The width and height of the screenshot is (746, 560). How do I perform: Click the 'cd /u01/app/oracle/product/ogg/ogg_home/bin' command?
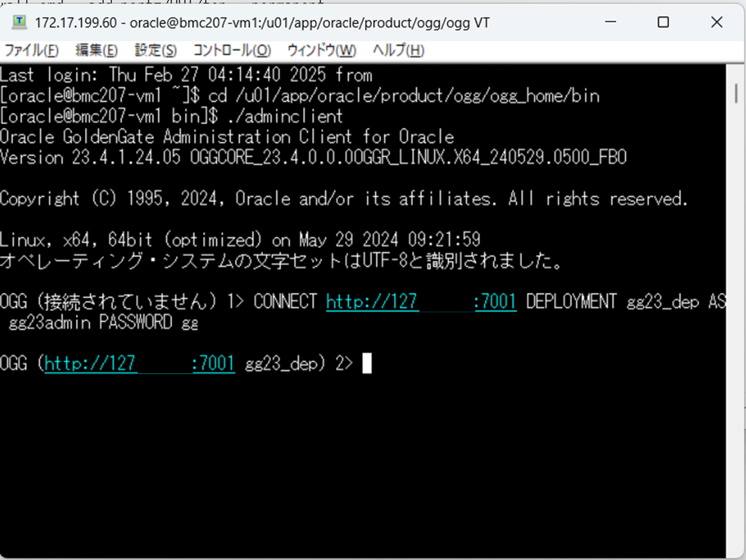(x=404, y=96)
